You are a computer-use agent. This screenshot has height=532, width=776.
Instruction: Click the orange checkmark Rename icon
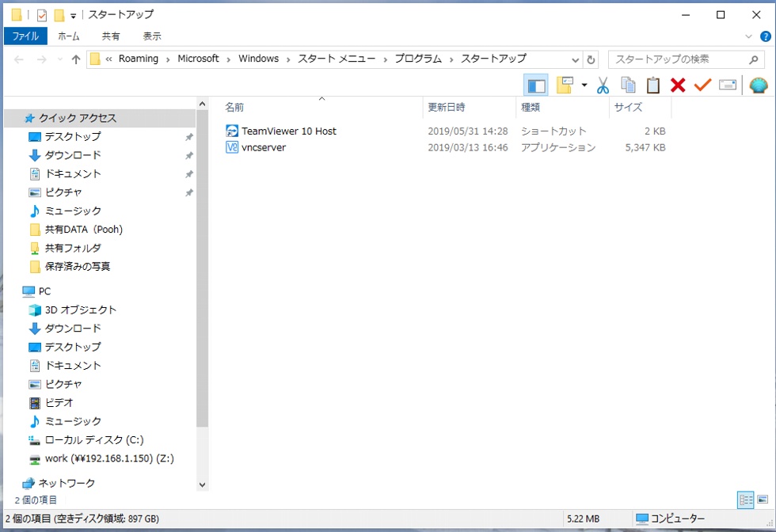(702, 85)
